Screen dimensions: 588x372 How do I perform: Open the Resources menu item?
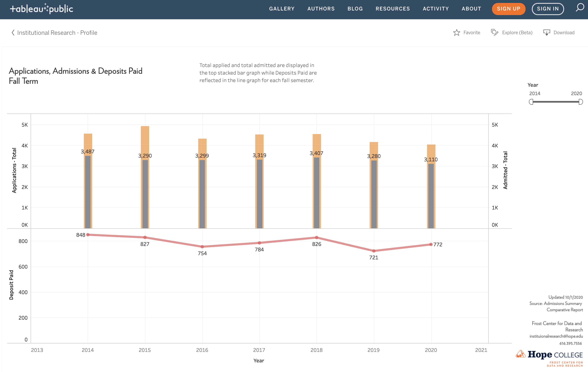[393, 9]
